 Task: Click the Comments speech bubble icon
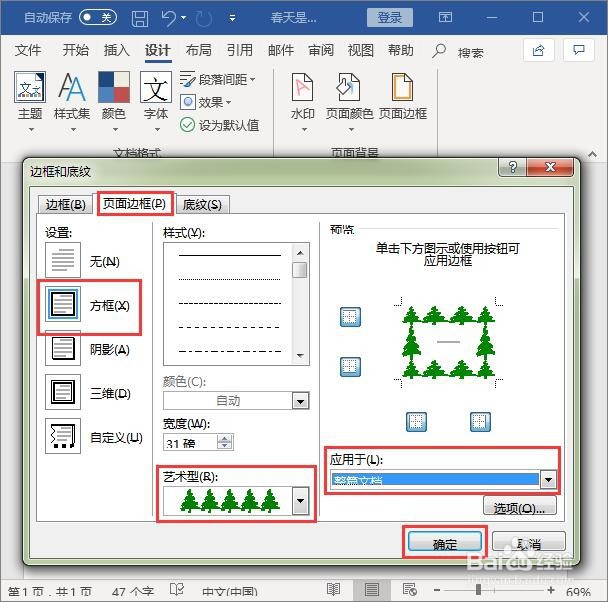coord(579,50)
